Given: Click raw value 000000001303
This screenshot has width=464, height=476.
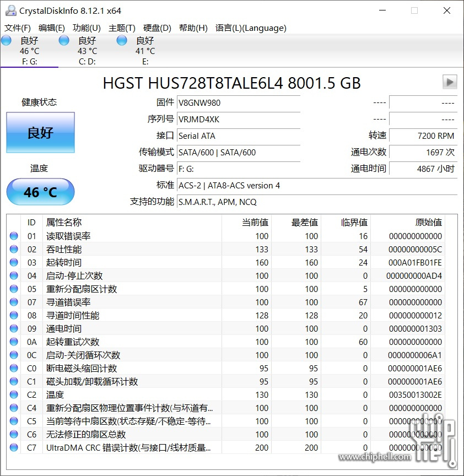Looking at the screenshot, I should (416, 329).
